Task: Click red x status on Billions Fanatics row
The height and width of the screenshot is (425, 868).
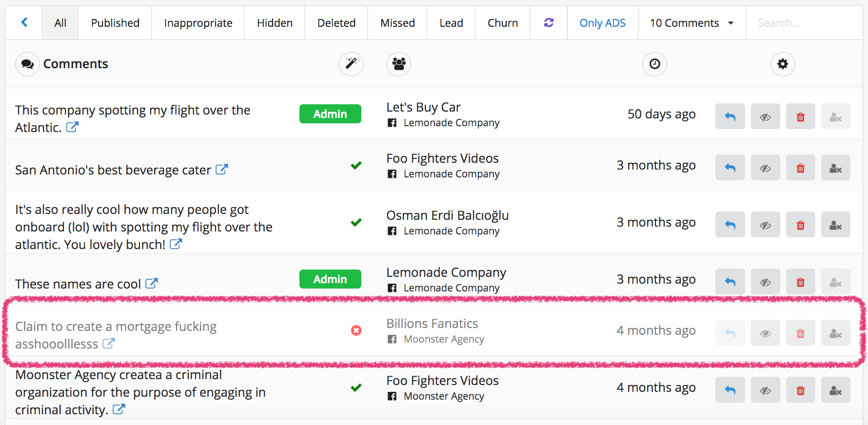Action: click(x=356, y=330)
